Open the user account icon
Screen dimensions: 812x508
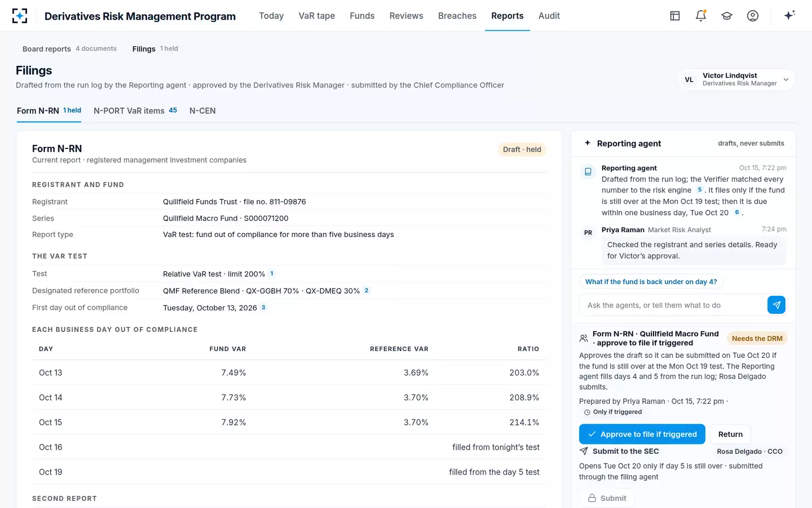click(x=753, y=16)
